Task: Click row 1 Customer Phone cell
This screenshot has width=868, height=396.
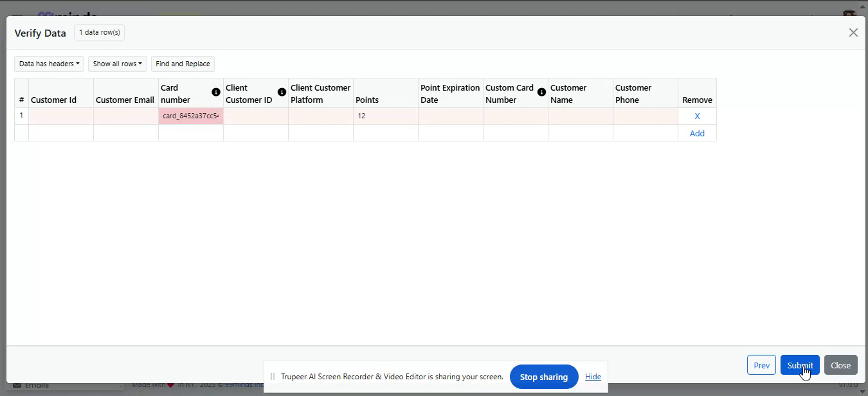Action: 646,116
